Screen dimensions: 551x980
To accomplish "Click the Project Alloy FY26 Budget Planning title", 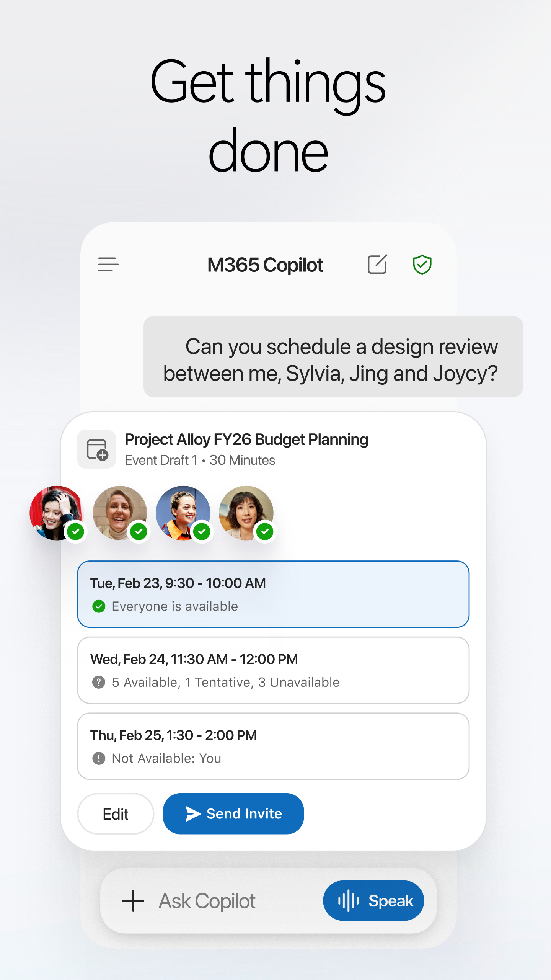I will (246, 439).
